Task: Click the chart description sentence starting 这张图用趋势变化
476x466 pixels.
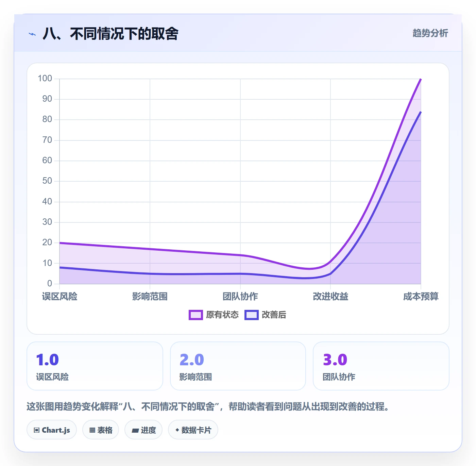Action: [x=208, y=406]
